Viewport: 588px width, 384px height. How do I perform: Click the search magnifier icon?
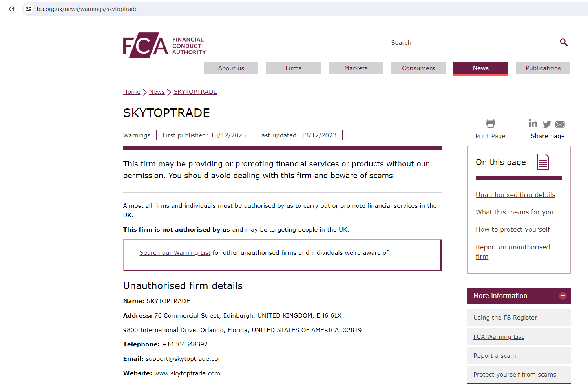pos(564,42)
